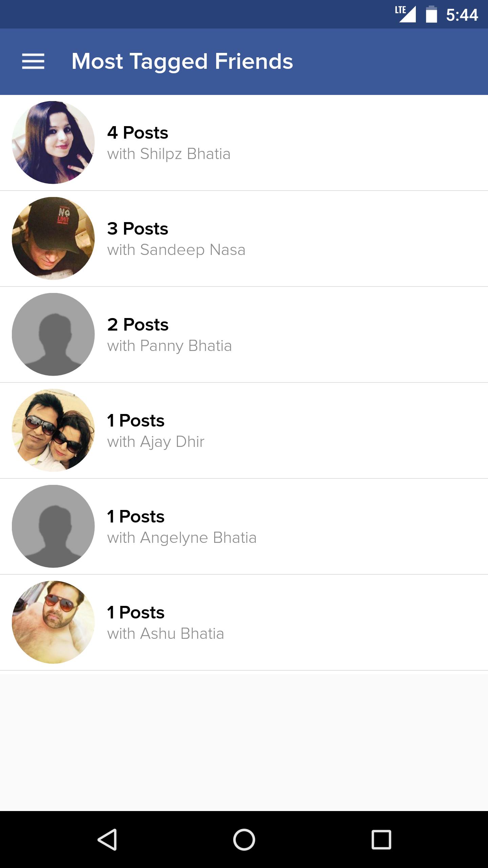Screen dimensions: 488x868
Task: Open Shilpz Bhatia's profile picture
Action: coord(53,142)
